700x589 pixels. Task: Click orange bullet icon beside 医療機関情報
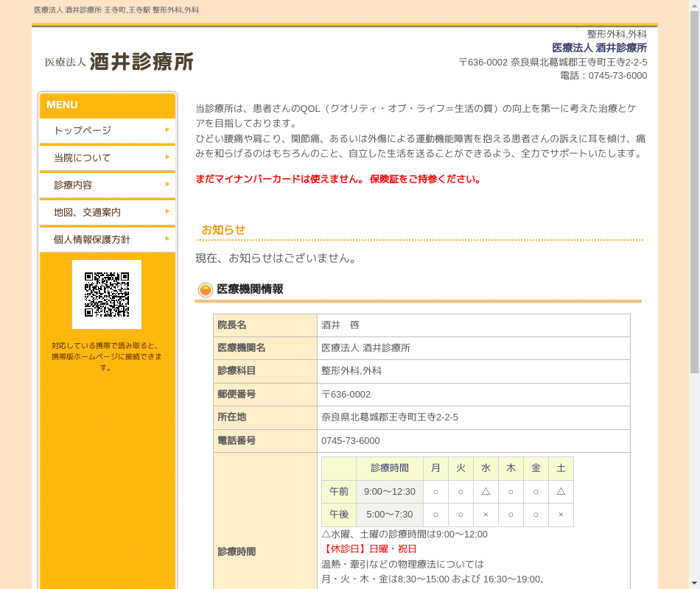(x=206, y=290)
